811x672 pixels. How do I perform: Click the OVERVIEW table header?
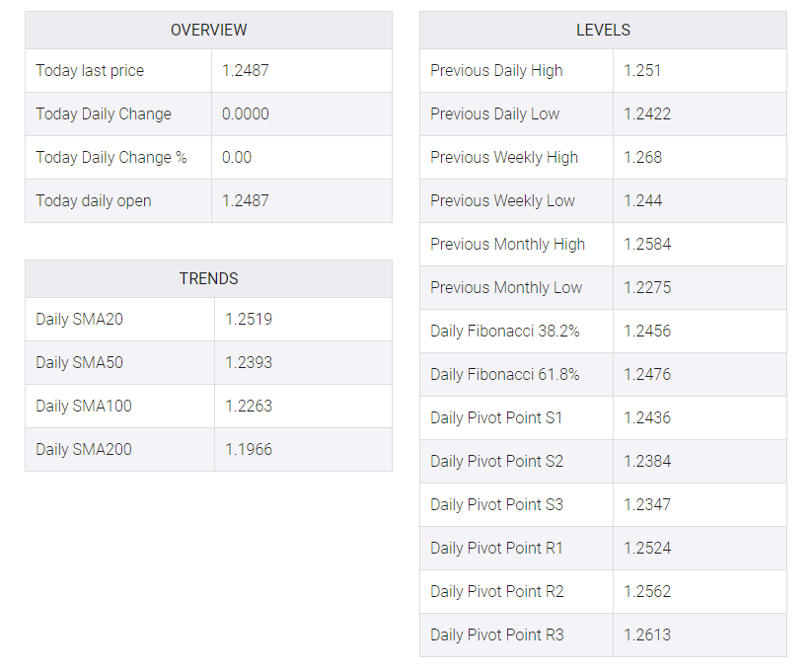point(208,30)
